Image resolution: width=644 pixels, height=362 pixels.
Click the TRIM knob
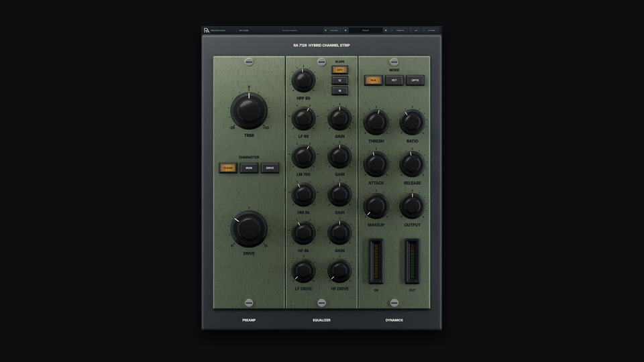click(x=249, y=111)
